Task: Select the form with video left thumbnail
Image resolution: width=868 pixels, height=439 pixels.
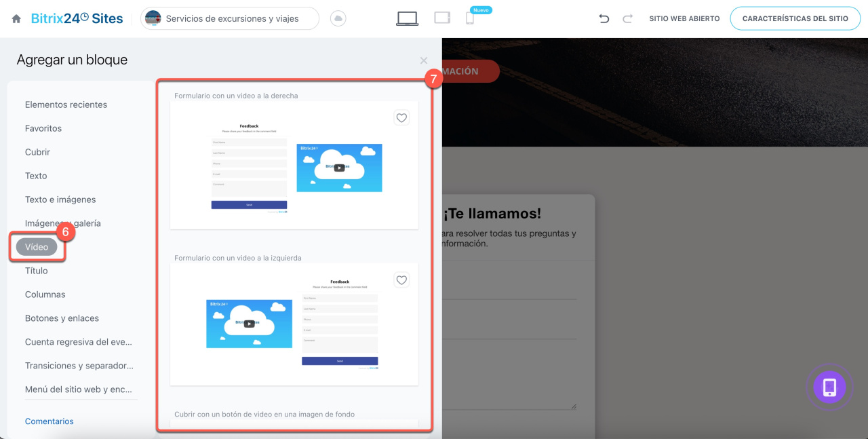Action: click(294, 324)
